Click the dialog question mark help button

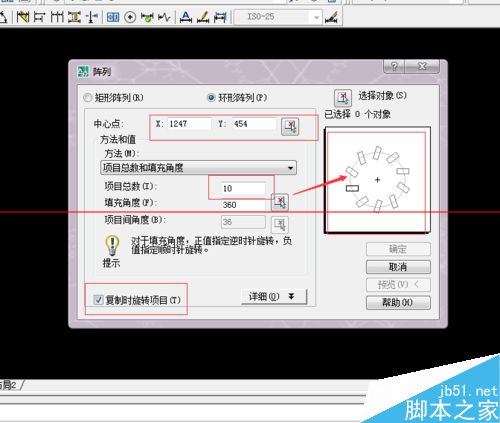[394, 67]
